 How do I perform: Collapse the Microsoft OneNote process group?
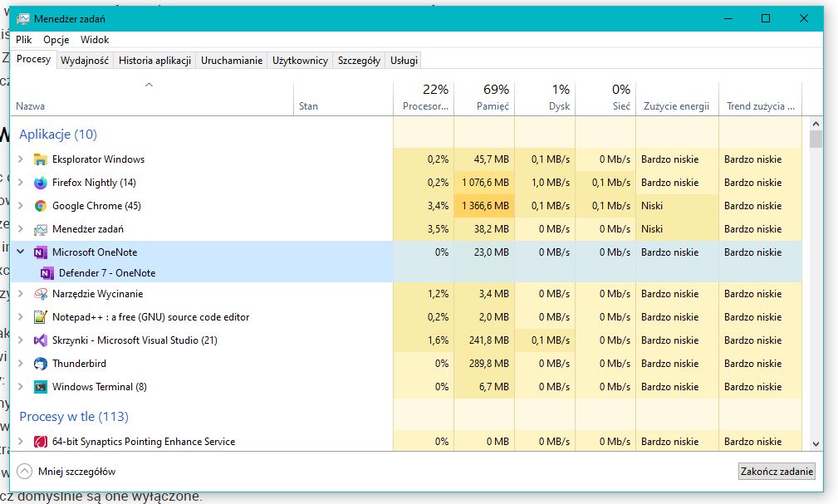click(x=21, y=252)
